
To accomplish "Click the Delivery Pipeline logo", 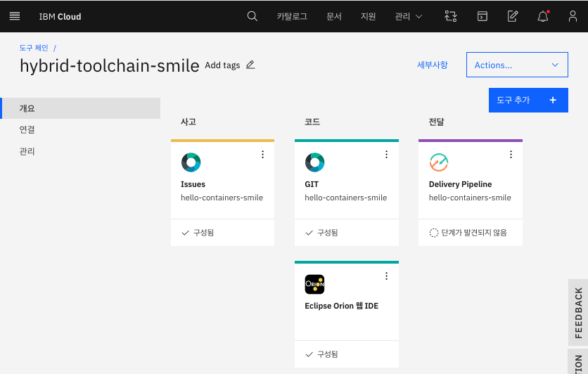I will (x=439, y=162).
